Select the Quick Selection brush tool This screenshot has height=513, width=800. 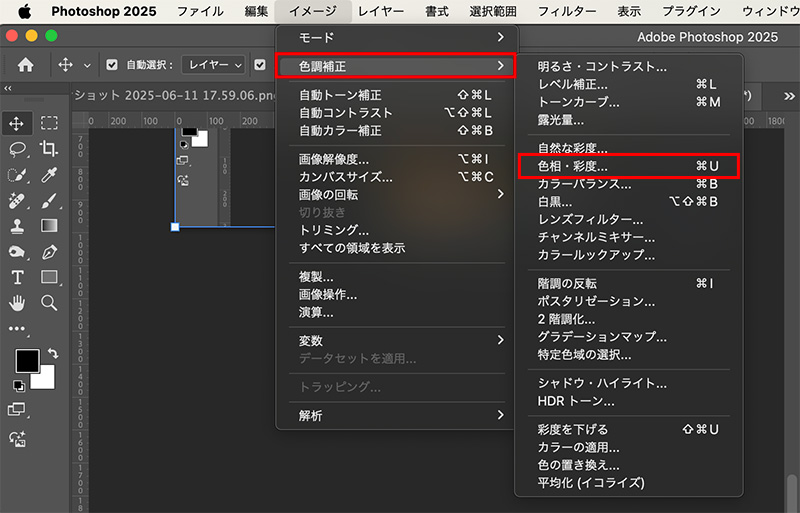click(17, 175)
